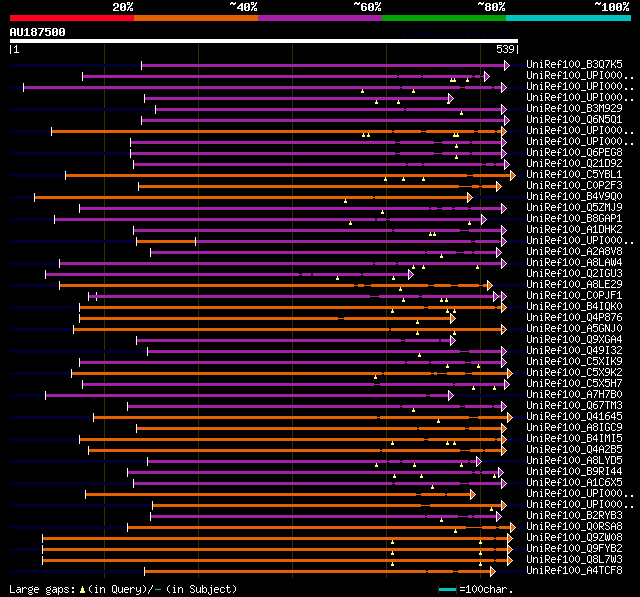Select the UniRef100_Q49I32 label
The width and height of the screenshot is (640, 597).
(x=574, y=351)
